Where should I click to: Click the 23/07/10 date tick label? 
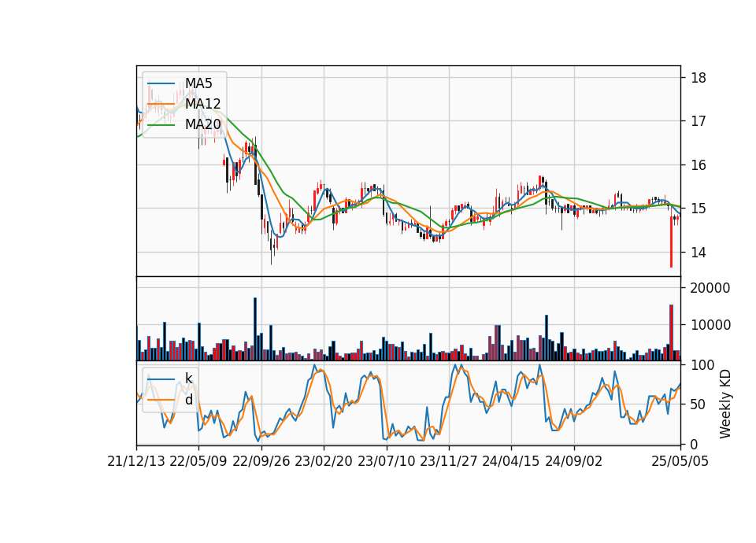(386, 461)
